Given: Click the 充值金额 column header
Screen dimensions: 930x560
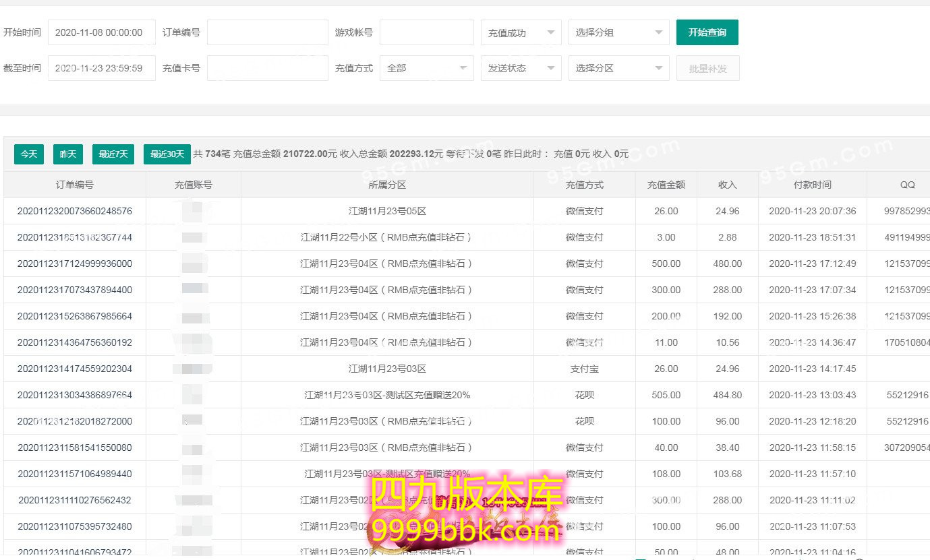Looking at the screenshot, I should click(x=666, y=185).
